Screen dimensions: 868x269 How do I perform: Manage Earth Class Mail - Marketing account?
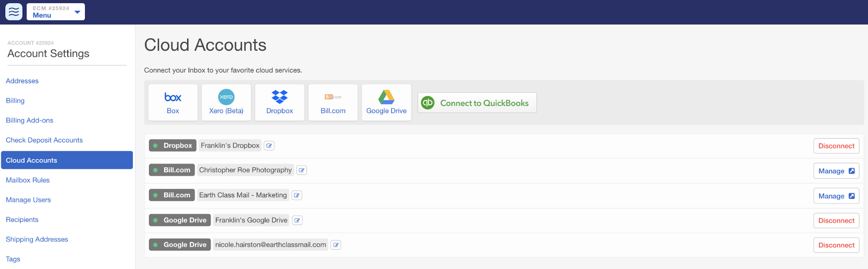click(x=836, y=196)
